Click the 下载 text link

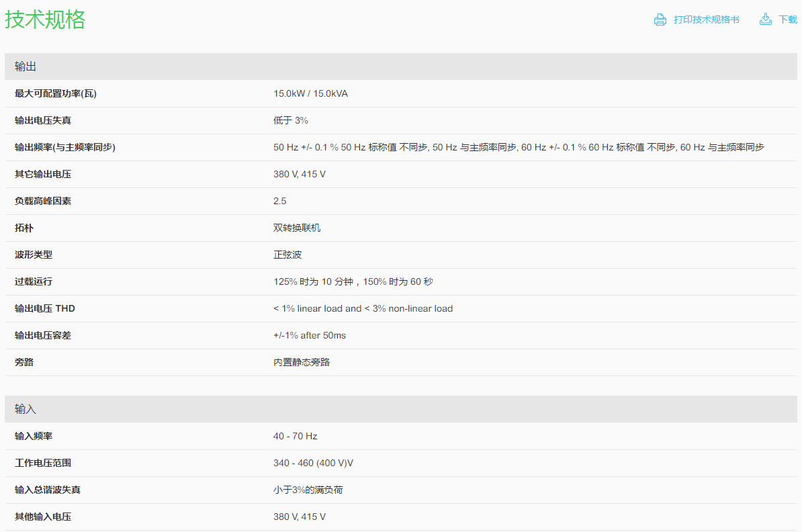pos(788,19)
